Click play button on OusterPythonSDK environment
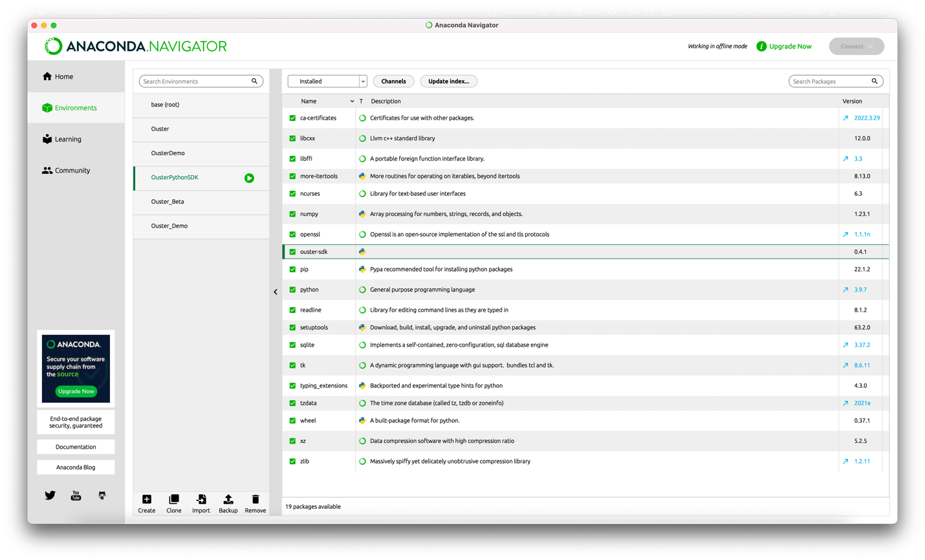Viewport: 925px width, 560px height. (x=249, y=178)
